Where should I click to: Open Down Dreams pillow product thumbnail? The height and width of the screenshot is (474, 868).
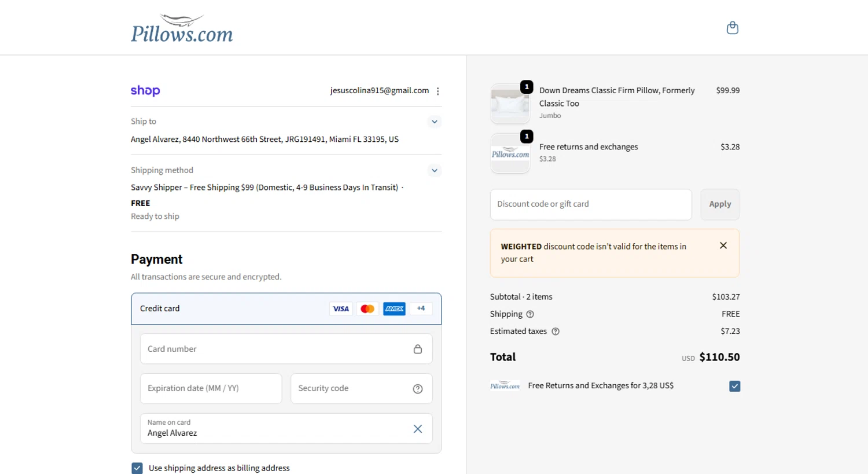(510, 104)
